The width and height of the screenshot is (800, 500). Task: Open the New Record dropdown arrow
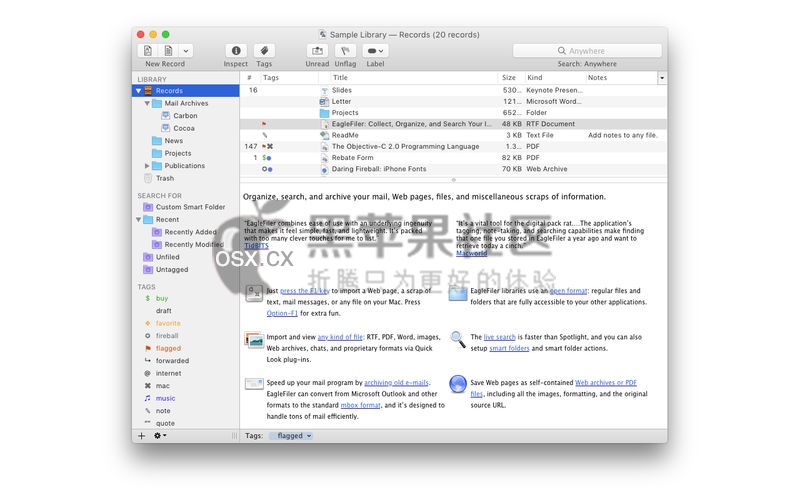click(x=186, y=51)
